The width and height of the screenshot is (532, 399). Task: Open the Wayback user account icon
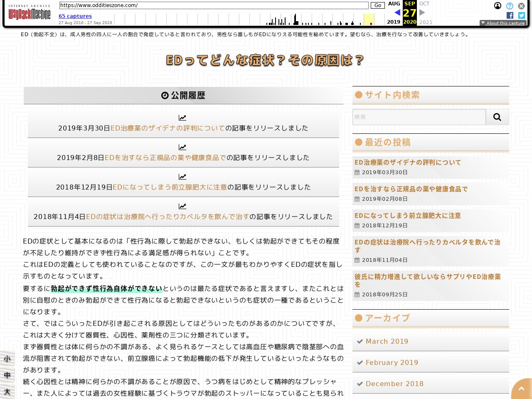[x=498, y=6]
